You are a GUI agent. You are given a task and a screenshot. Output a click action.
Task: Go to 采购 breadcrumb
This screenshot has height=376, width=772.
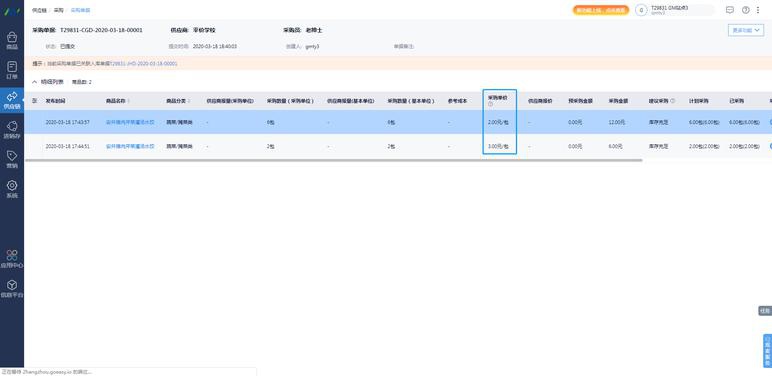[x=59, y=10]
